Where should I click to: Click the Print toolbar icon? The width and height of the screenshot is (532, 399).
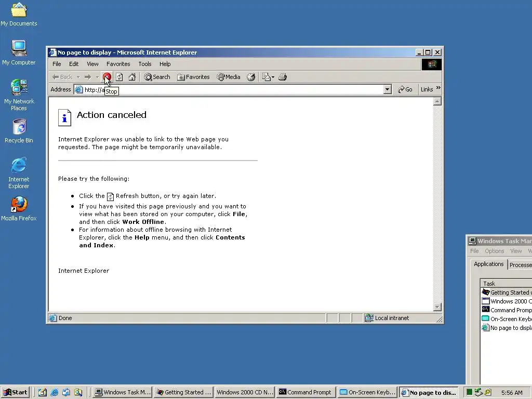pos(283,77)
